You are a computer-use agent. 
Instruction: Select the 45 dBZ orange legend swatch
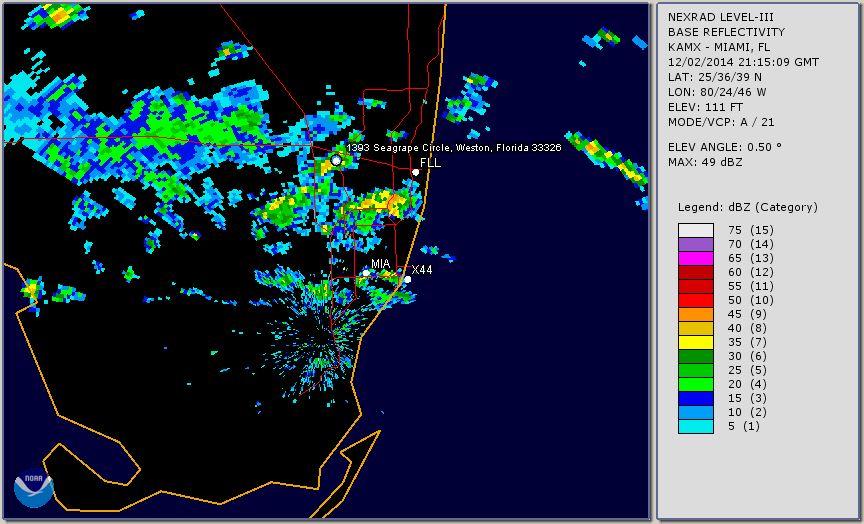click(x=695, y=315)
